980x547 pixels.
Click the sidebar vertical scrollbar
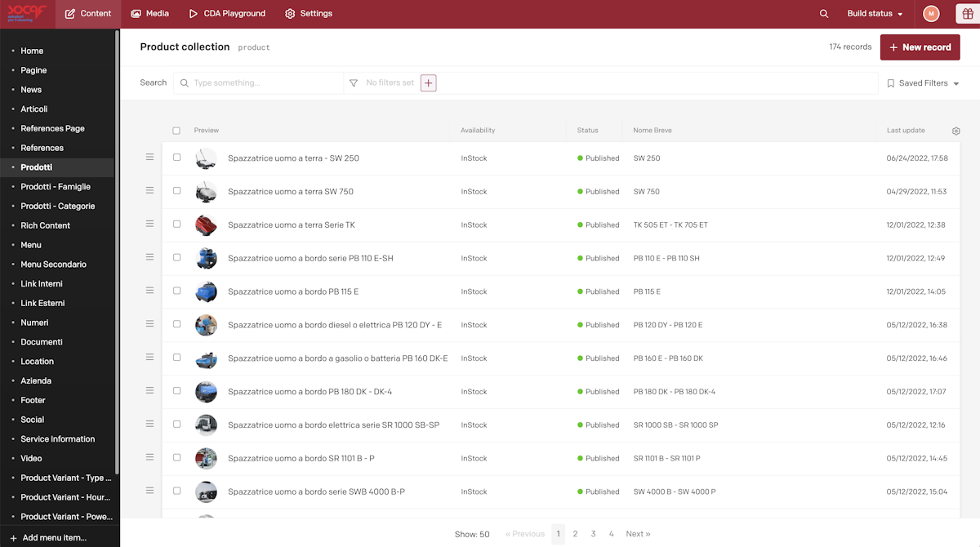[x=117, y=251]
